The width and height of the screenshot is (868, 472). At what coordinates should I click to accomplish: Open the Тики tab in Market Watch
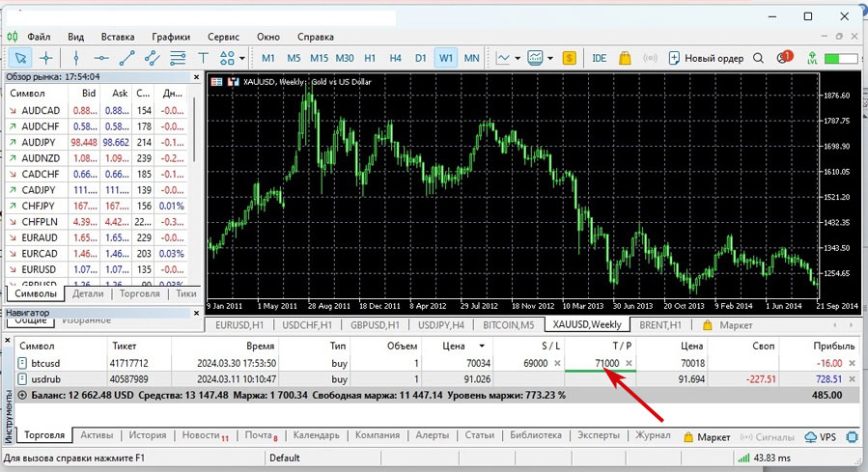coord(186,293)
